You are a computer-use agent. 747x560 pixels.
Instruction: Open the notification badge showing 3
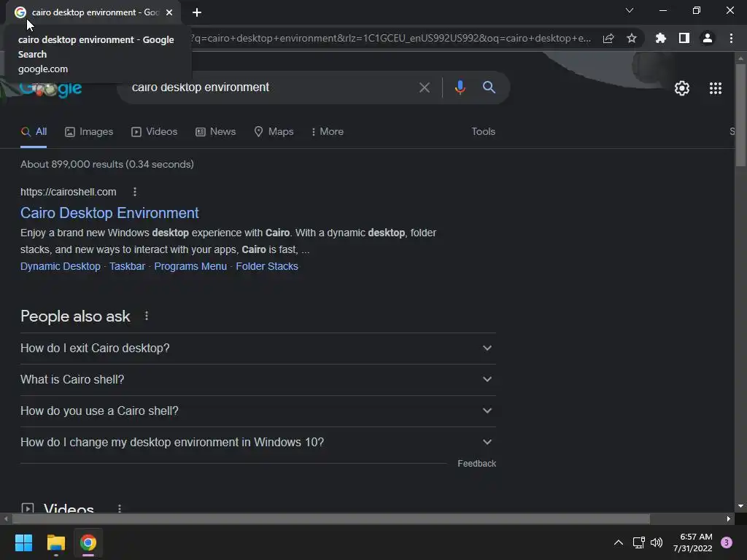point(727,542)
